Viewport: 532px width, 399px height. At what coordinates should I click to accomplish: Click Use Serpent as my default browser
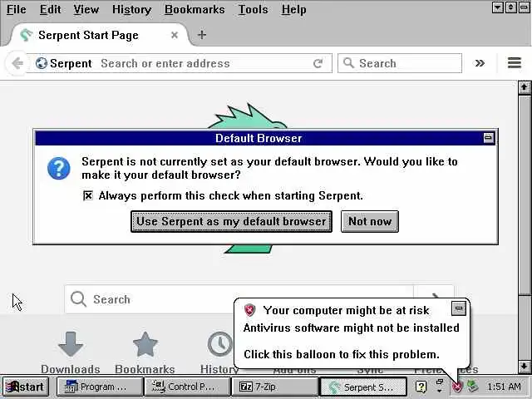click(x=231, y=222)
